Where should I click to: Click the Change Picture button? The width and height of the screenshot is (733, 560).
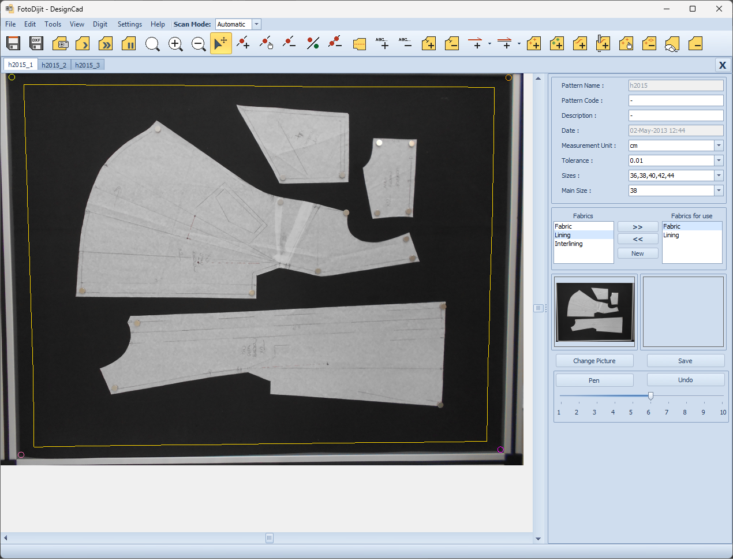point(594,361)
